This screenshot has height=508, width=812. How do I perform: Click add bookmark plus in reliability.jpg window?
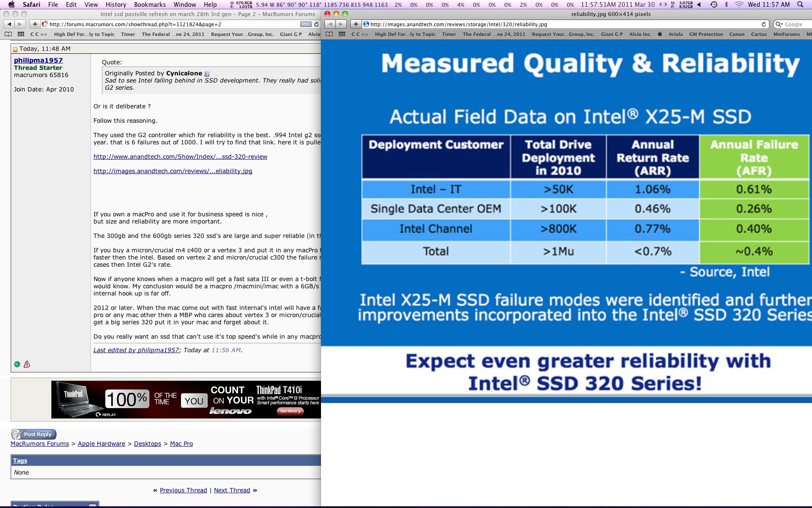coord(356,24)
